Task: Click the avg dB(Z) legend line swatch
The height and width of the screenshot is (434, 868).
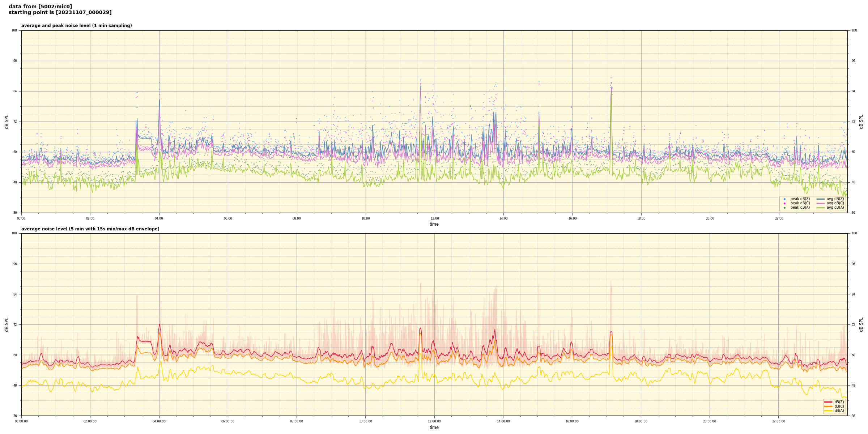Action: point(821,199)
